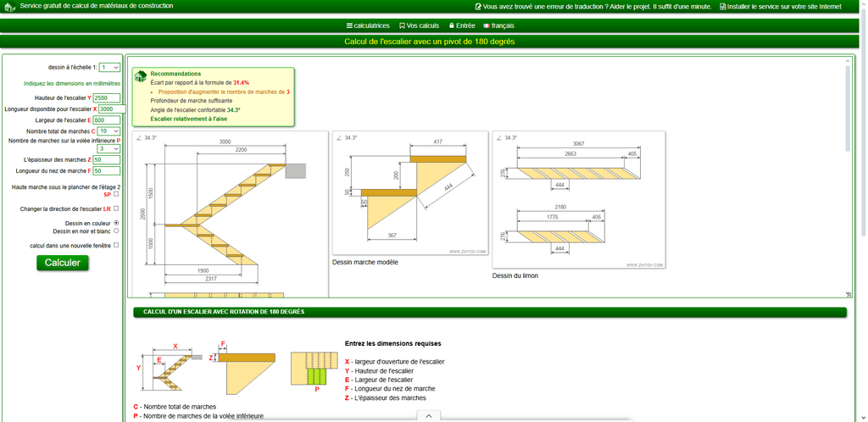Click the French flag icon

(x=487, y=25)
